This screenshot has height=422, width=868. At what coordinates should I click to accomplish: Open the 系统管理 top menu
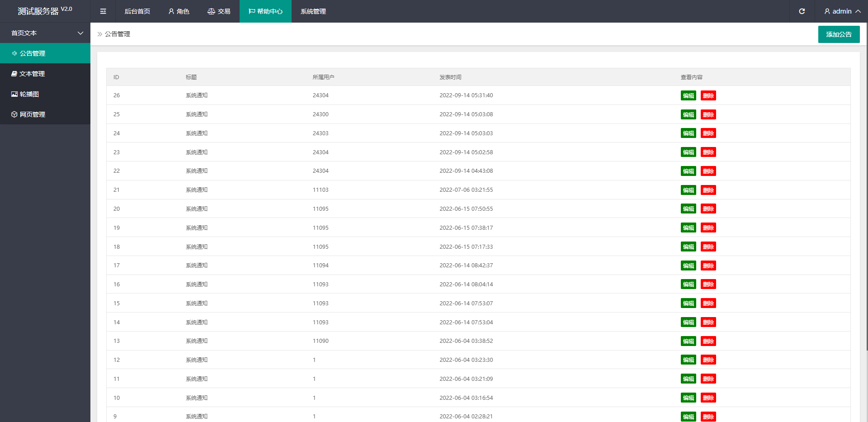click(313, 11)
